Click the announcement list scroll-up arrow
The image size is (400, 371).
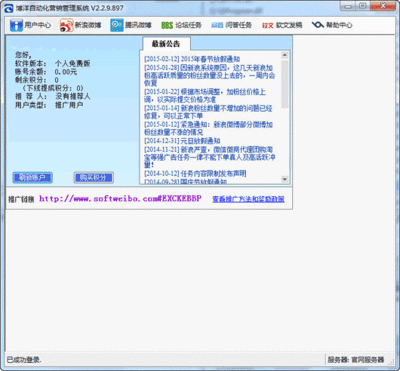coord(284,55)
